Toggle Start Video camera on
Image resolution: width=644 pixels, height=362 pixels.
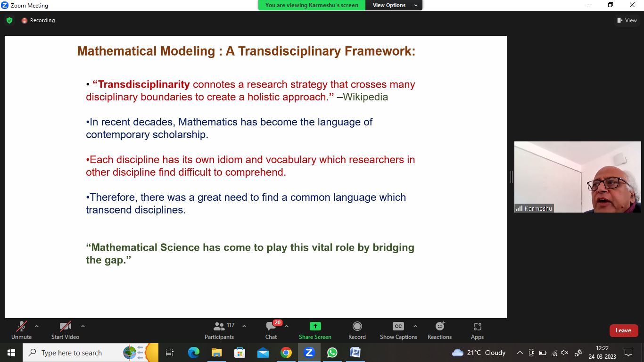click(65, 330)
